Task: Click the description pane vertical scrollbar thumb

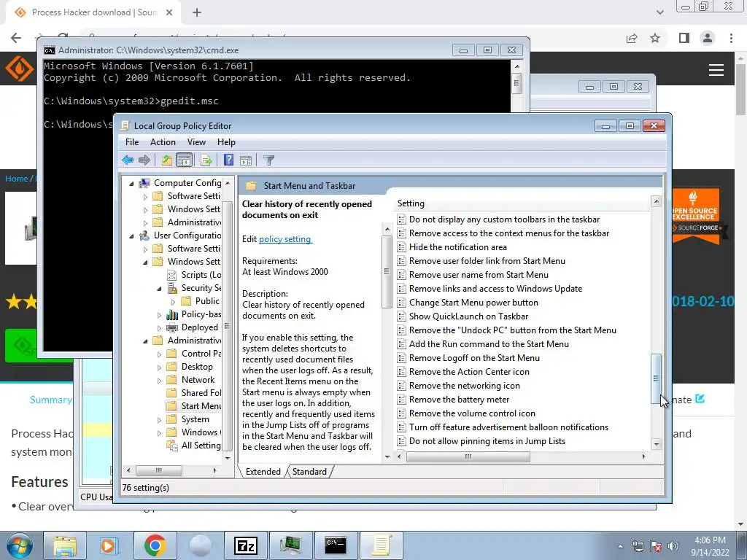Action: [x=387, y=271]
